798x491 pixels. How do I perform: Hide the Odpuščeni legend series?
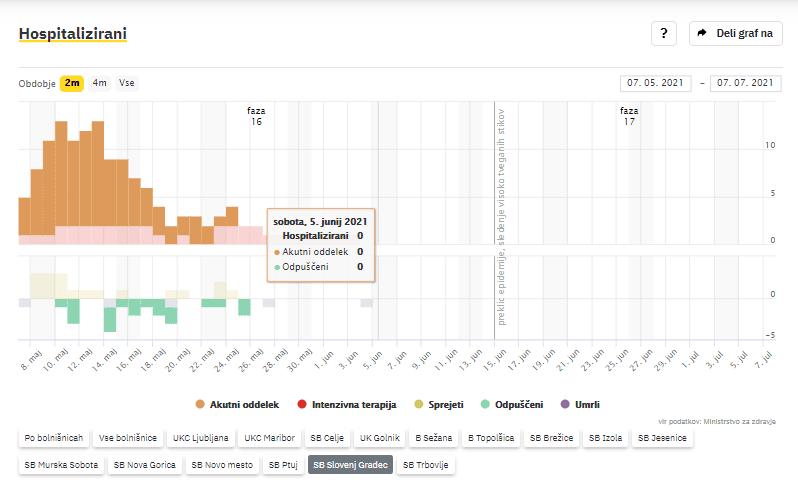pos(511,404)
